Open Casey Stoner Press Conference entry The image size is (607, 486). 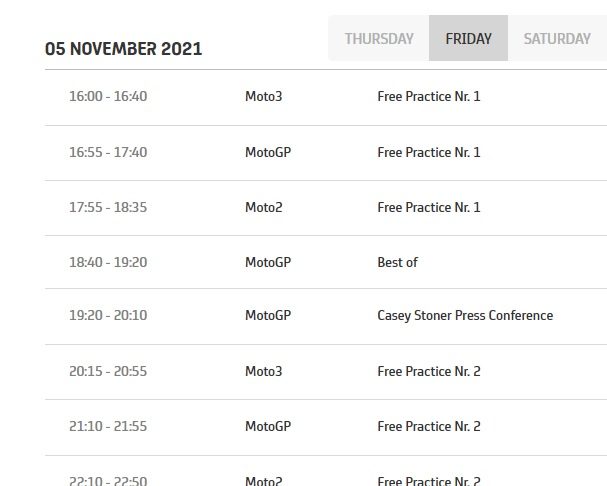[x=465, y=315]
